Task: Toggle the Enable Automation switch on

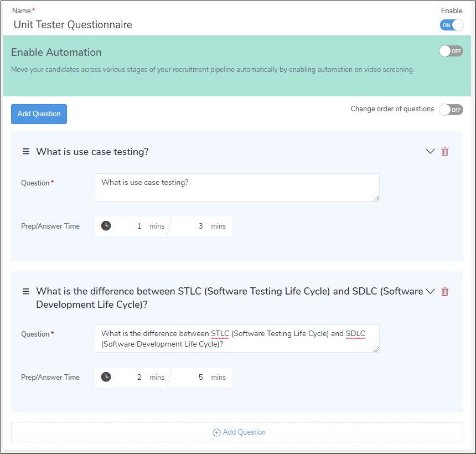Action: (451, 51)
